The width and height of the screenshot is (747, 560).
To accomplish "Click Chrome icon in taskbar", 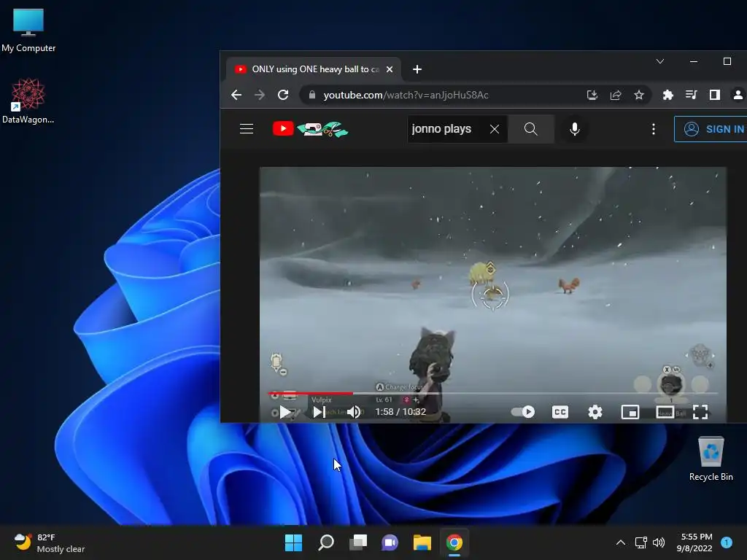I will tap(454, 542).
